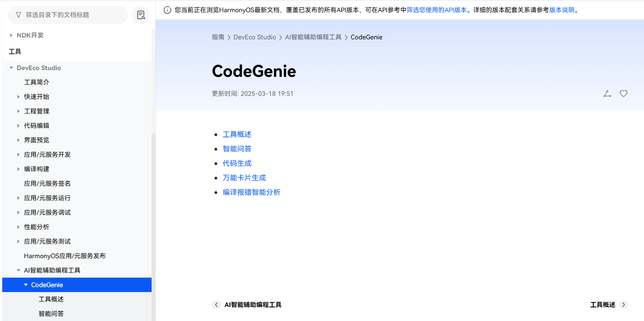Image resolution: width=644 pixels, height=321 pixels.
Task: Click 指南 in the breadcrumb
Action: click(218, 37)
